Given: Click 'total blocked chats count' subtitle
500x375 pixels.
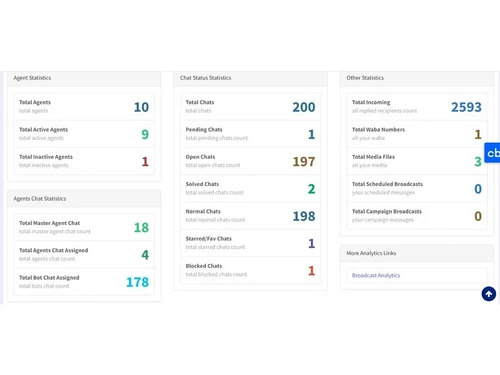Looking at the screenshot, I should click(x=216, y=274).
